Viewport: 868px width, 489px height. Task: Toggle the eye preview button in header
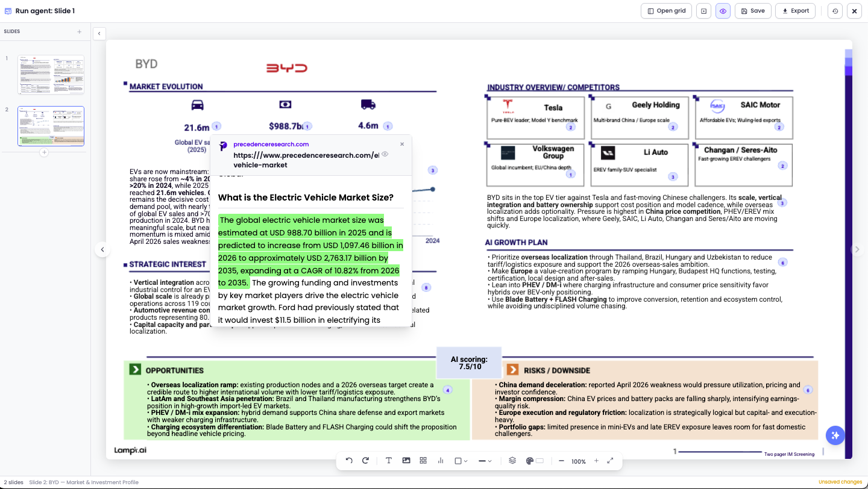(x=723, y=11)
